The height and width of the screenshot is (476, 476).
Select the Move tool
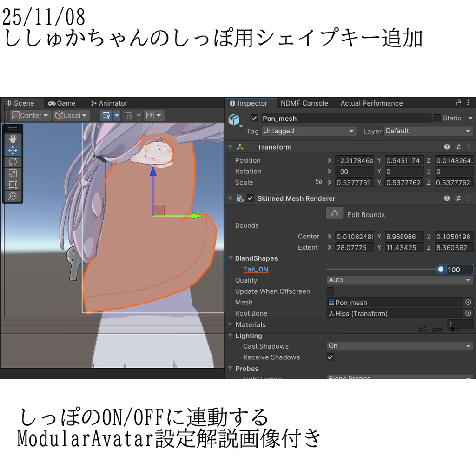tap(13, 150)
